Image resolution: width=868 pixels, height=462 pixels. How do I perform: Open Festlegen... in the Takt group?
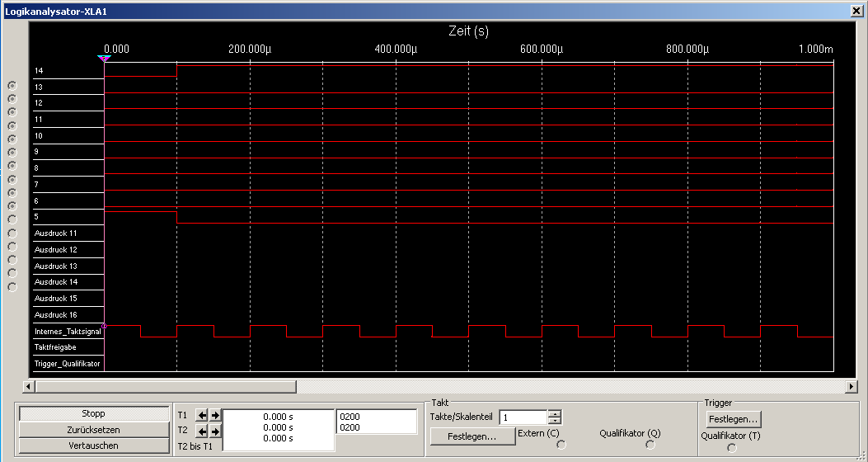(472, 436)
